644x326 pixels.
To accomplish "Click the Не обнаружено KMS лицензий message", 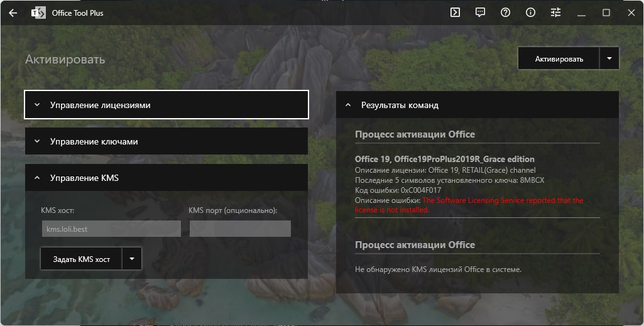I will 438,269.
